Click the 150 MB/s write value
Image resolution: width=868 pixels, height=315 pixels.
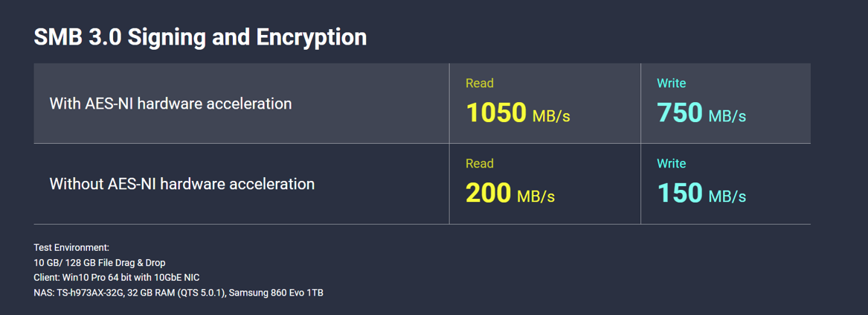click(x=701, y=193)
